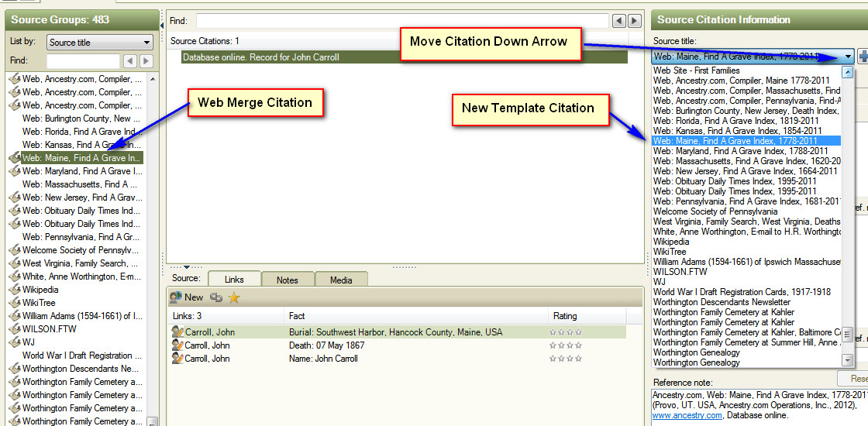Click source icon beside Web: Maryland group
The image size is (868, 426).
point(15,171)
